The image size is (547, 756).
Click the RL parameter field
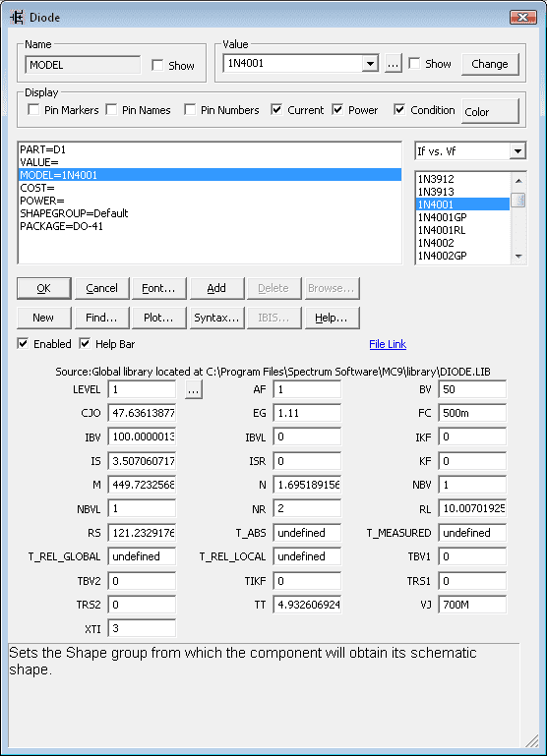pyautogui.click(x=472, y=508)
